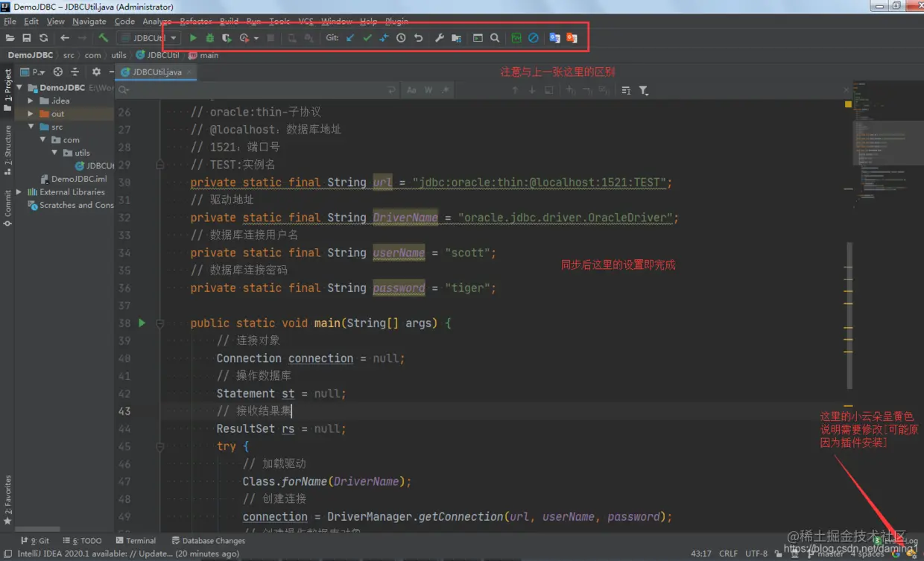This screenshot has width=924, height=561.
Task: Open the Git tool window button
Action: [35, 541]
